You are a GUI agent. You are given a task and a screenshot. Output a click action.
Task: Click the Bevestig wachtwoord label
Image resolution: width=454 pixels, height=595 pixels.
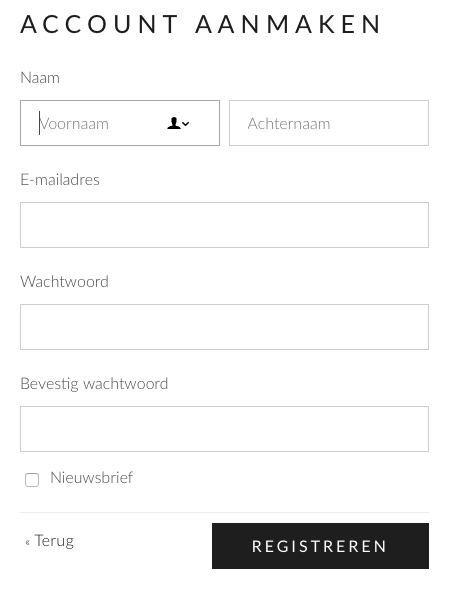[94, 384]
